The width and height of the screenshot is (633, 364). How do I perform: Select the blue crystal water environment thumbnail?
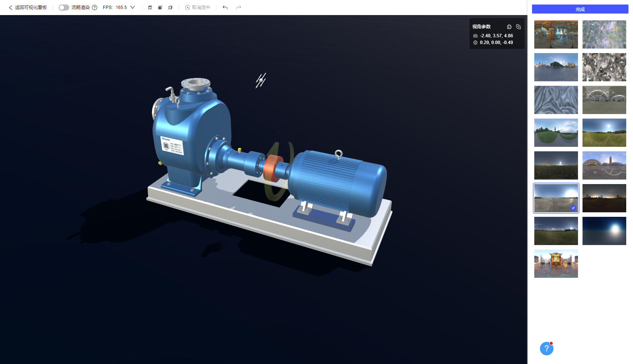[604, 34]
